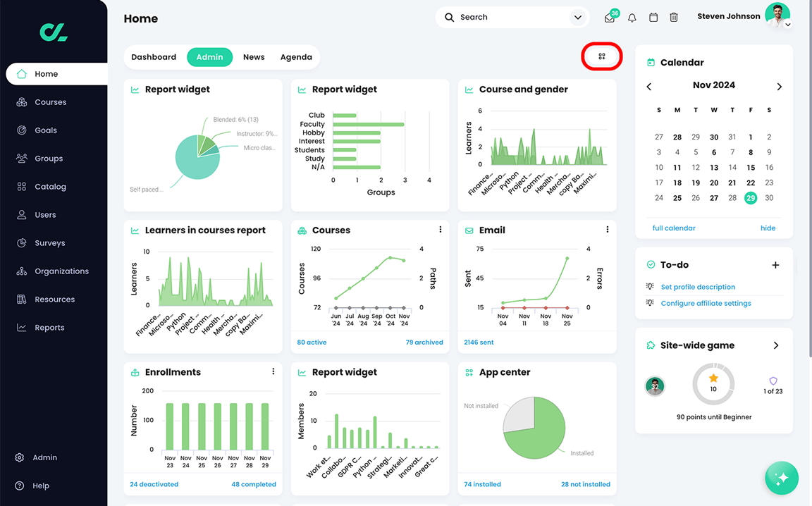This screenshot has width=812, height=506.
Task: Open the trash icon in the top bar
Action: click(x=673, y=17)
